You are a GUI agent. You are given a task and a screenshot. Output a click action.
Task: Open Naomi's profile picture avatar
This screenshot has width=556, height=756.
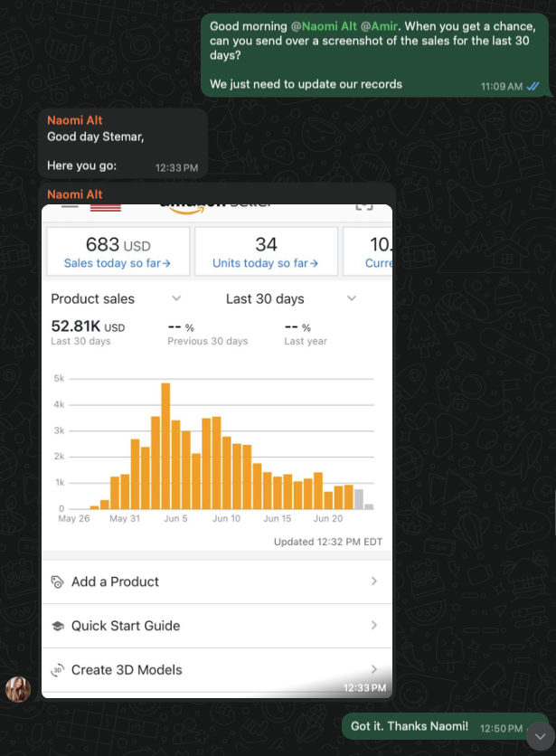[18, 689]
